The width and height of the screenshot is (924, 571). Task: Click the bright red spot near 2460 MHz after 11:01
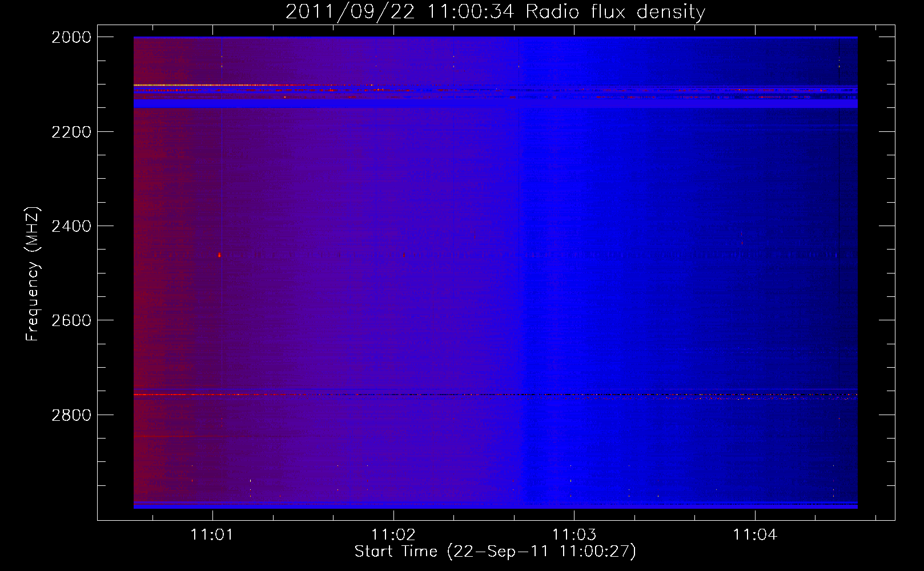click(x=219, y=255)
